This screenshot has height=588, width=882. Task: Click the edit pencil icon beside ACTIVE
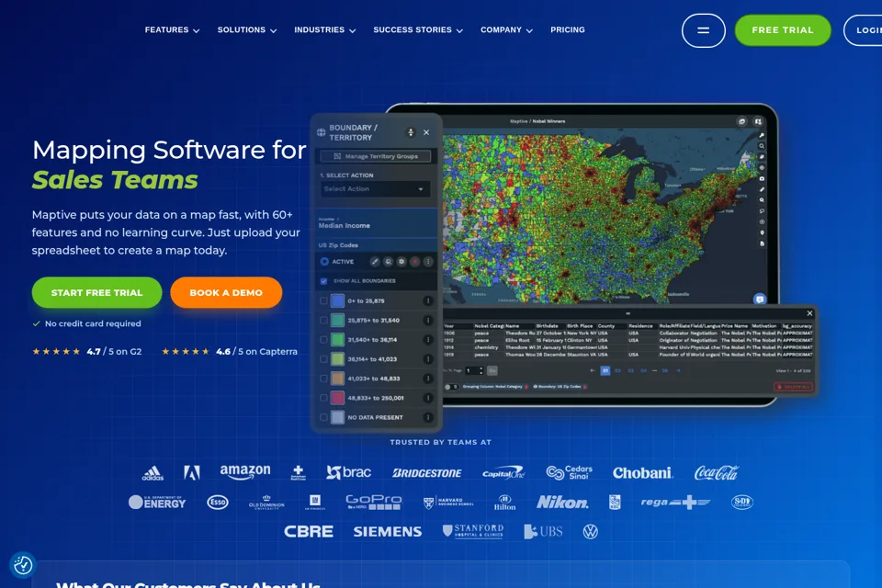pyautogui.click(x=375, y=262)
